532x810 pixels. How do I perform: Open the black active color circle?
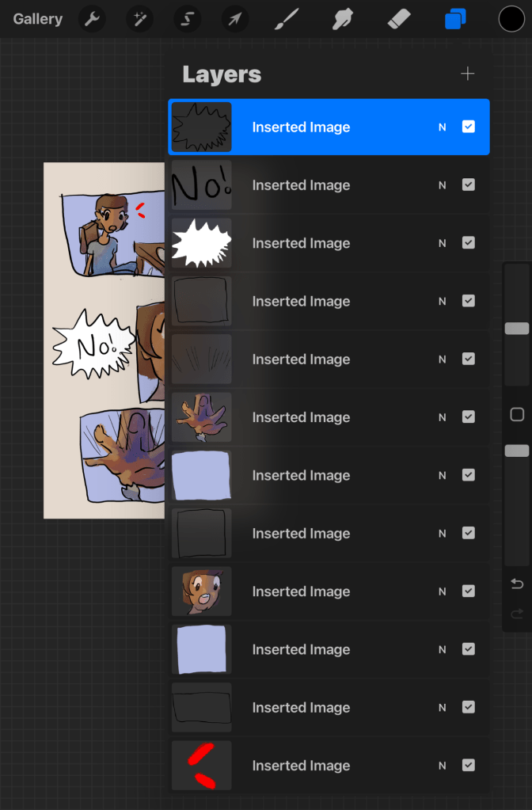click(x=511, y=19)
